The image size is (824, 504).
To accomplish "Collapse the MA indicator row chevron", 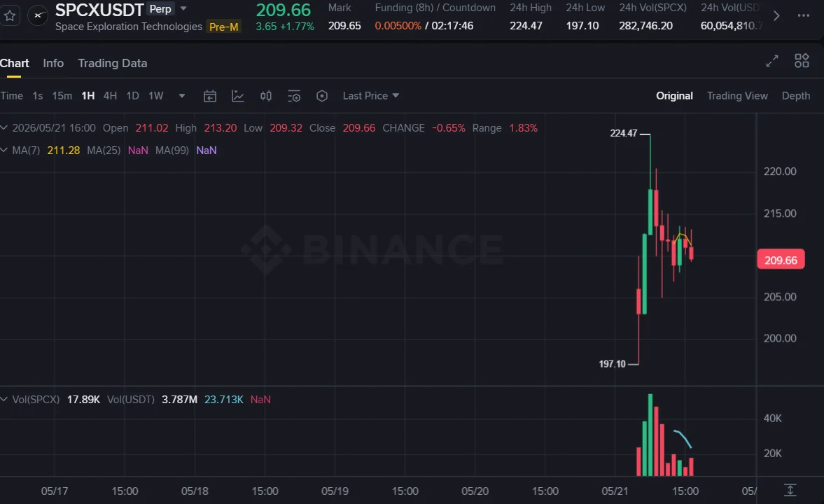I will pos(4,150).
